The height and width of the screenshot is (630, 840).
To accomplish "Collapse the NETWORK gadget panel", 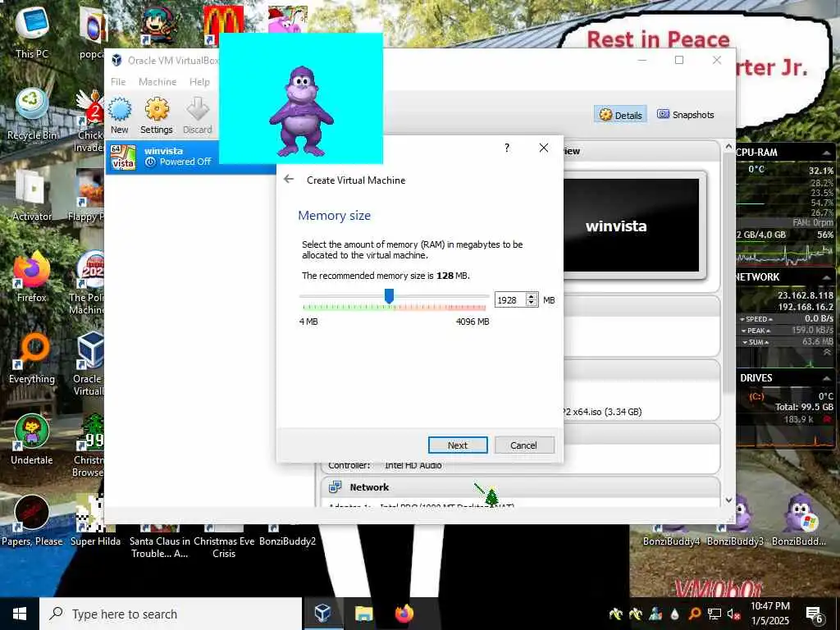I will tap(826, 277).
